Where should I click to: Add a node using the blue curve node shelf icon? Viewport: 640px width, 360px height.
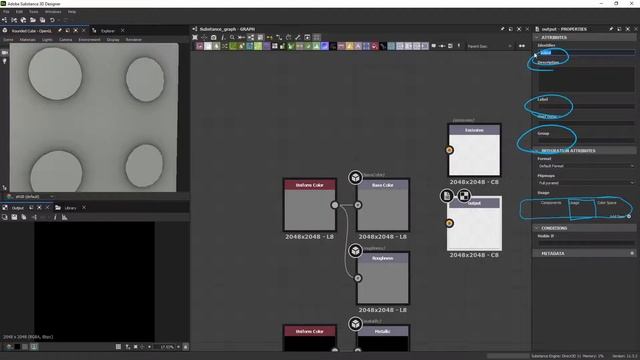coord(324,46)
